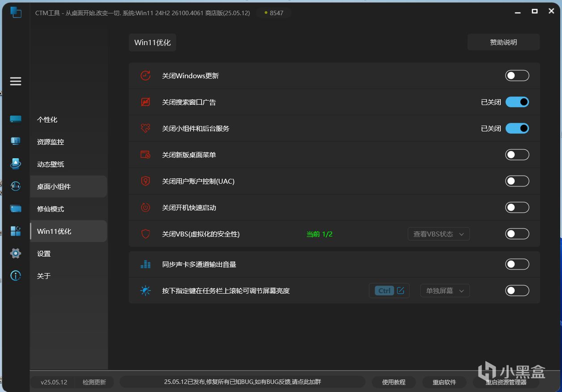Screen dimensions: 562x392
Task: Go to 设置 menu item
Action: pos(68,253)
